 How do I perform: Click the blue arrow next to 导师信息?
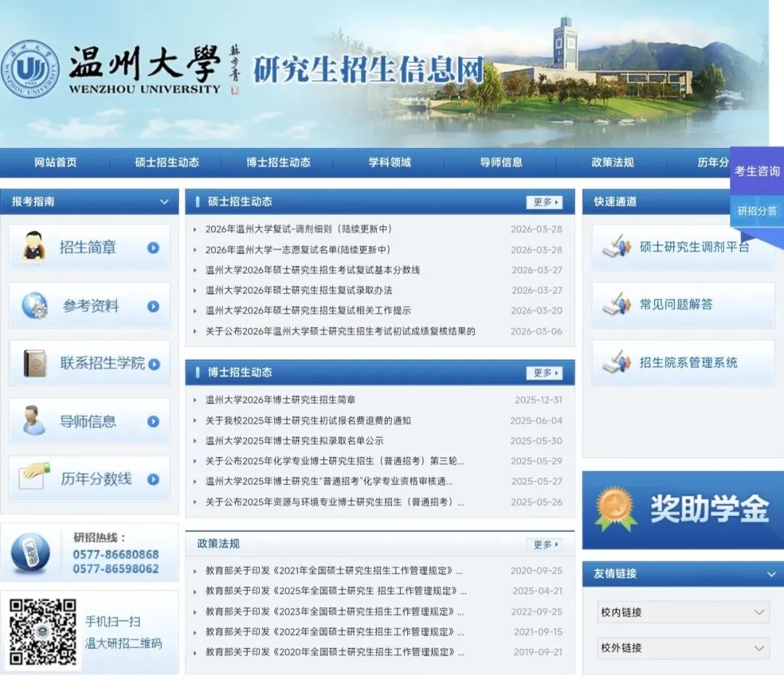[153, 422]
